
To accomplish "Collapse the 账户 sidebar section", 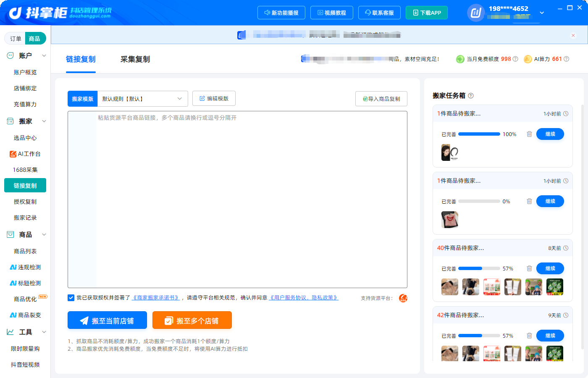I will 44,56.
